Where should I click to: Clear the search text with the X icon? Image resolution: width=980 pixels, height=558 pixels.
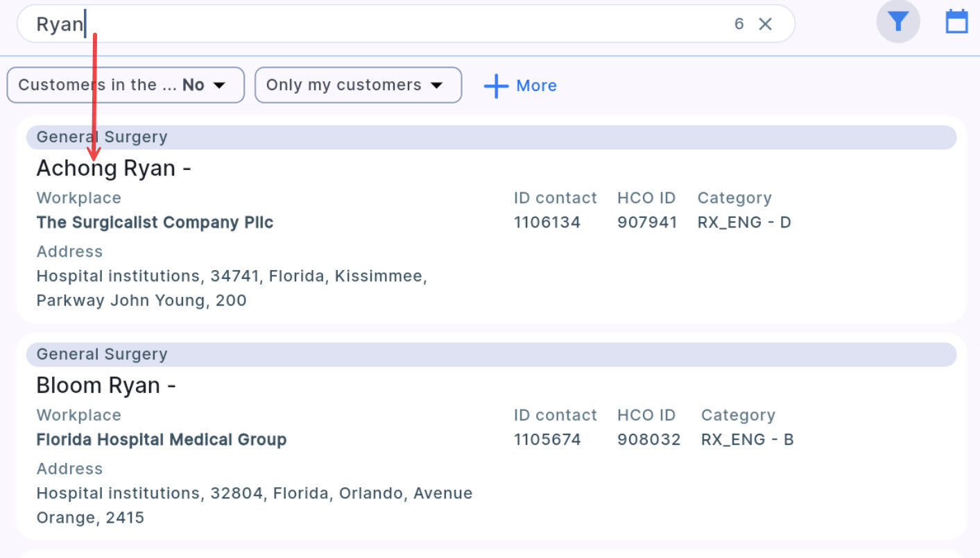click(x=765, y=24)
